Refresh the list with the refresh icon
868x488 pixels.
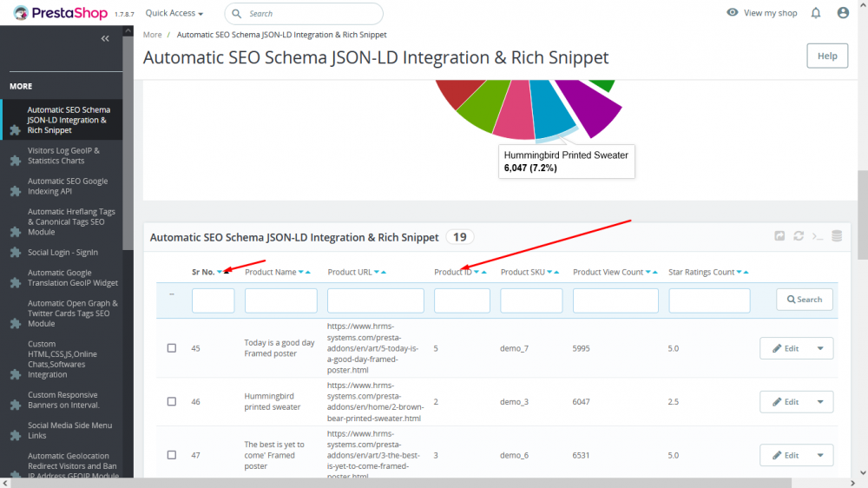799,236
